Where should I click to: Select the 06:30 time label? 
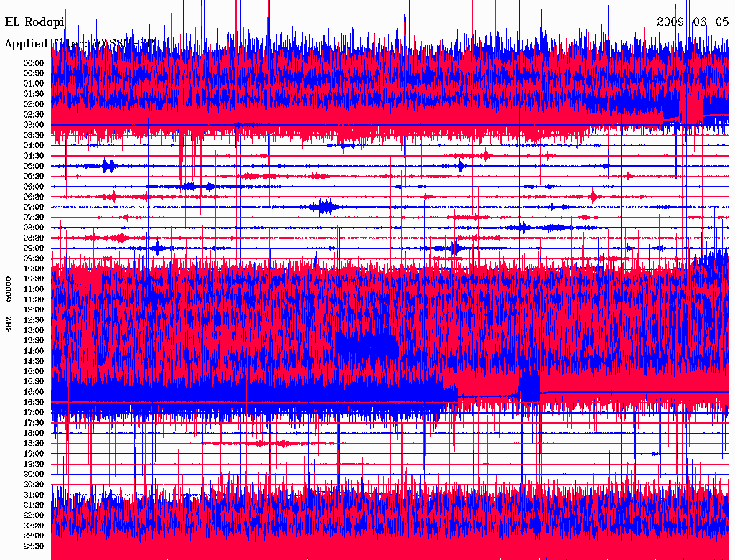point(34,197)
